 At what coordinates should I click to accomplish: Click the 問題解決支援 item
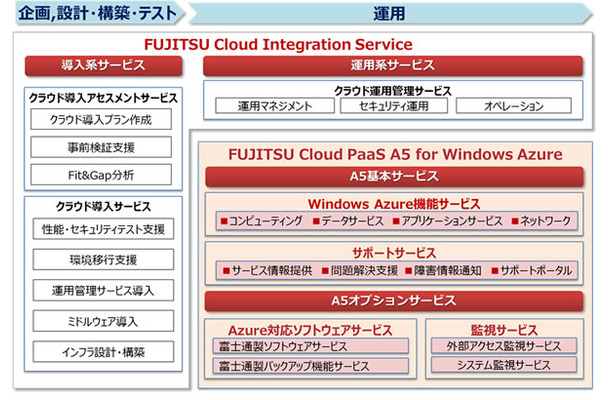point(360,270)
